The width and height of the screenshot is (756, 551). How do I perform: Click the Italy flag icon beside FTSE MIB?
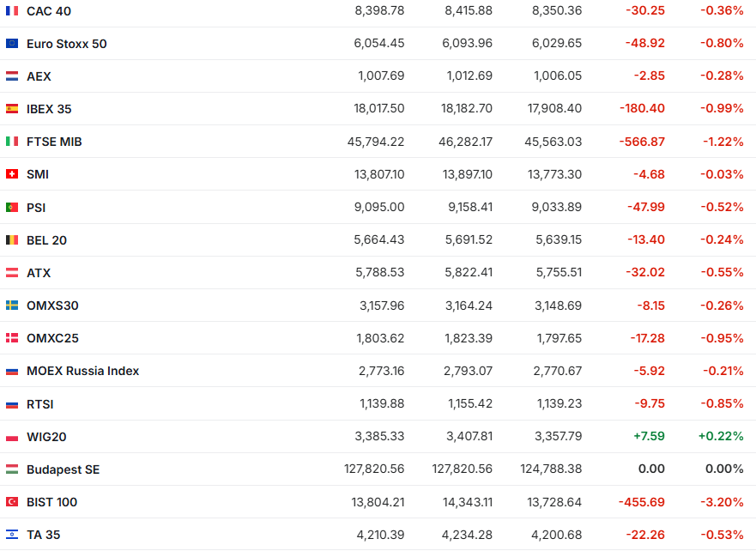click(12, 142)
